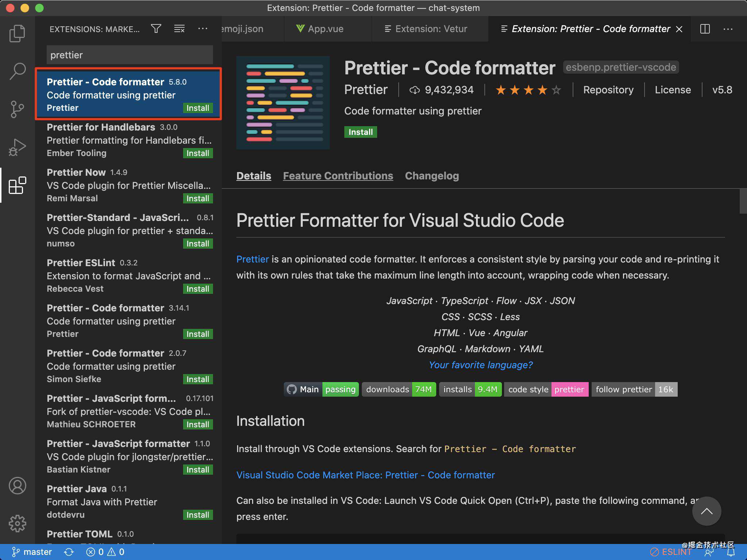
Task: Click the GitHub Main passing badge
Action: pos(321,389)
